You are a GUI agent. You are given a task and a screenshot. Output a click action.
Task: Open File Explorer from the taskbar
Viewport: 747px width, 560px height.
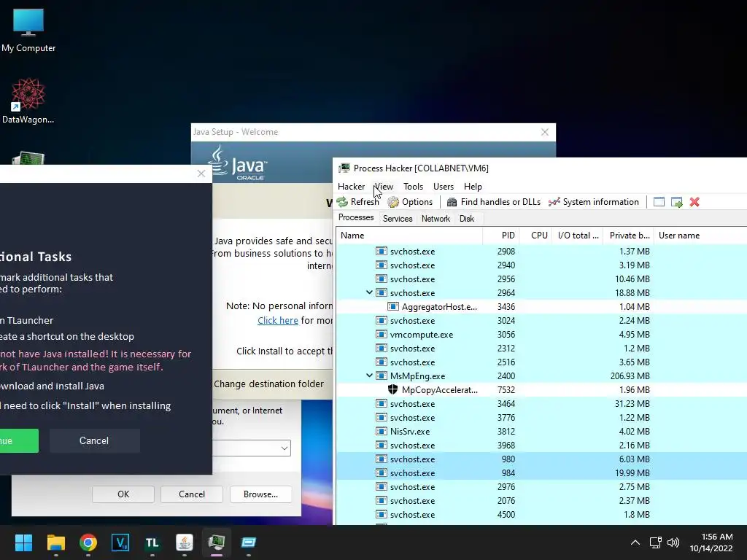tap(55, 542)
